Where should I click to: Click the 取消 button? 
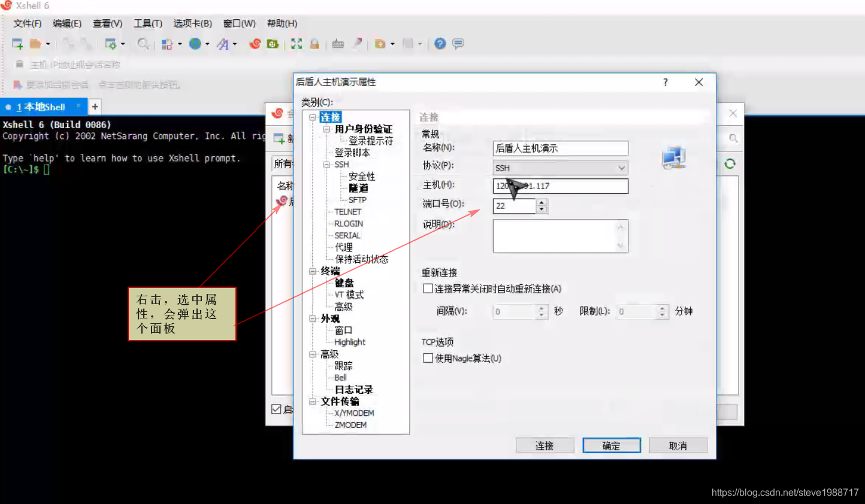click(x=678, y=445)
